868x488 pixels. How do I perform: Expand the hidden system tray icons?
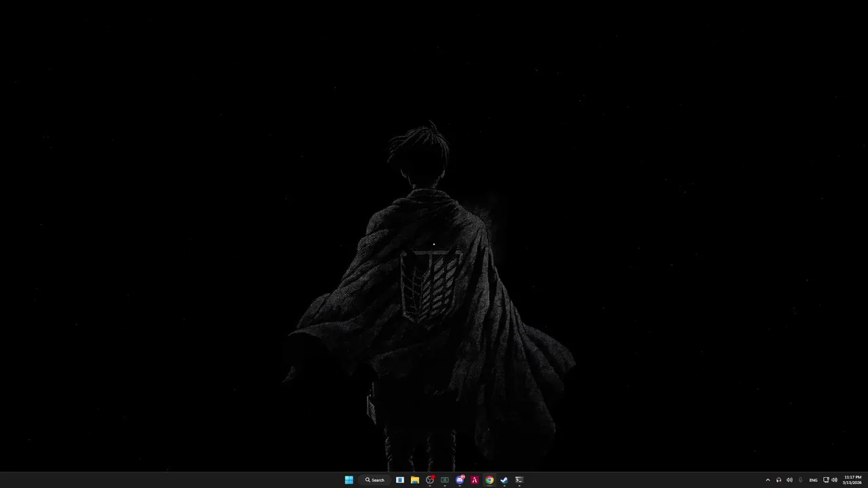tap(768, 480)
